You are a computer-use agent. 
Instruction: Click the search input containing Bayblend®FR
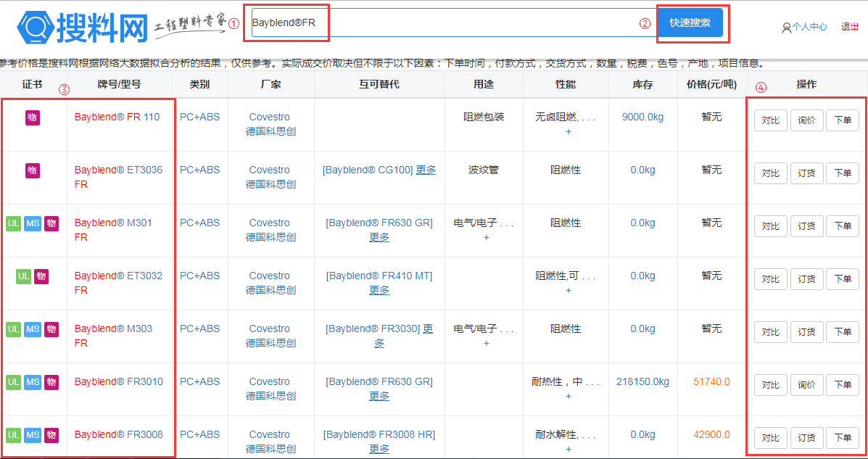[x=450, y=22]
